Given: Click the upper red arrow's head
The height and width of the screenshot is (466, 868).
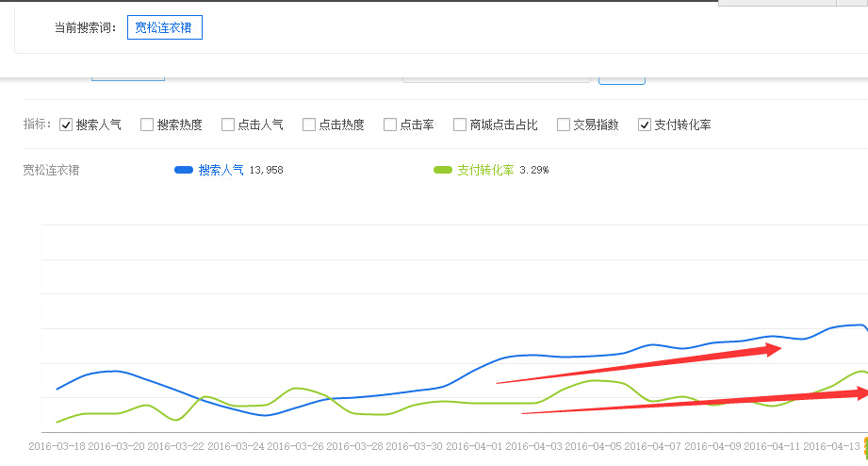Looking at the screenshot, I should coord(773,350).
